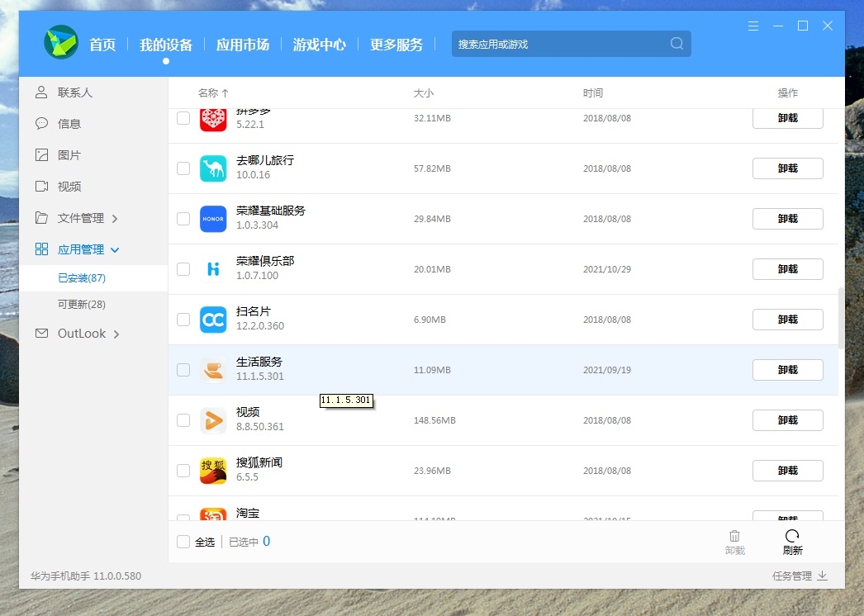Click the Outlook envelope icon
This screenshot has height=616, width=864.
[x=41, y=334]
